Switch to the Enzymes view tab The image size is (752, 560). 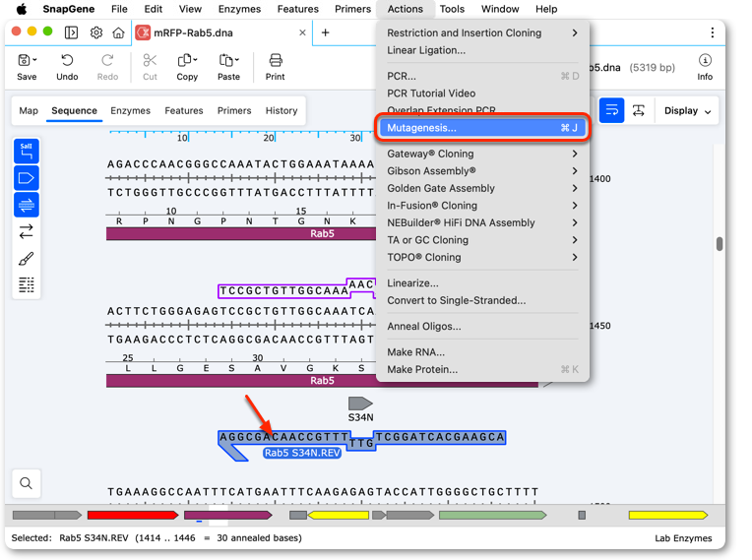tap(131, 111)
